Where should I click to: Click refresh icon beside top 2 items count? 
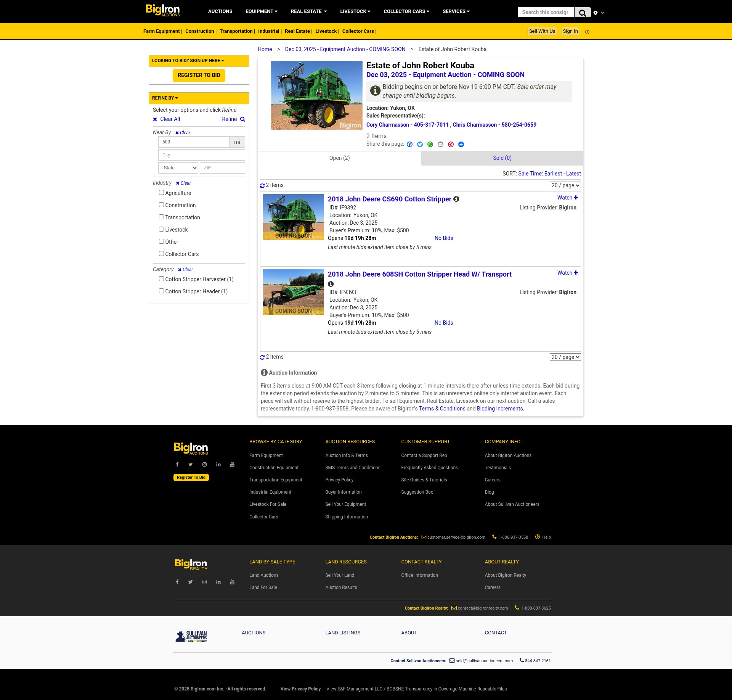pos(262,186)
